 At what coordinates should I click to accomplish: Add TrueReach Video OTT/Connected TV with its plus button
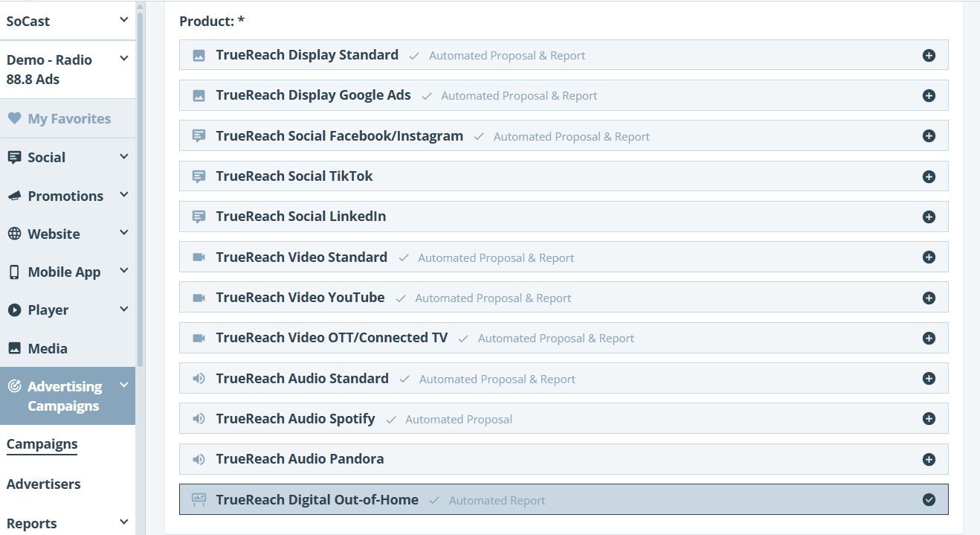pos(929,338)
